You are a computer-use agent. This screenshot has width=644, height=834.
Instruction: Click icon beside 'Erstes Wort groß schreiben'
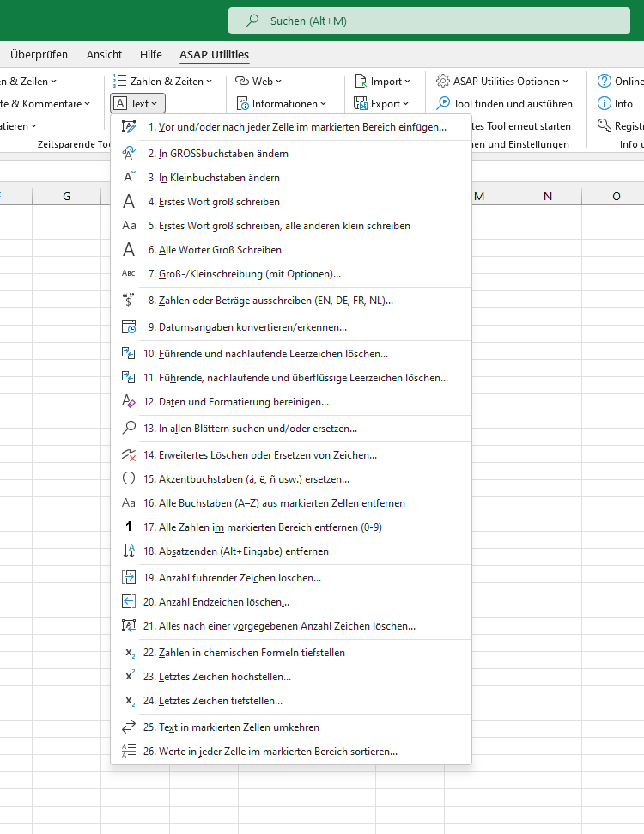coord(129,202)
